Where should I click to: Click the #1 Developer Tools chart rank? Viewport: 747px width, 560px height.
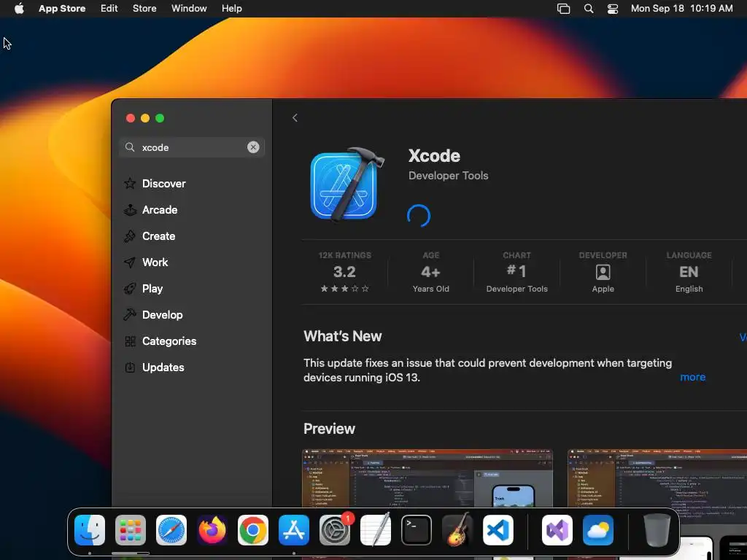click(x=517, y=272)
